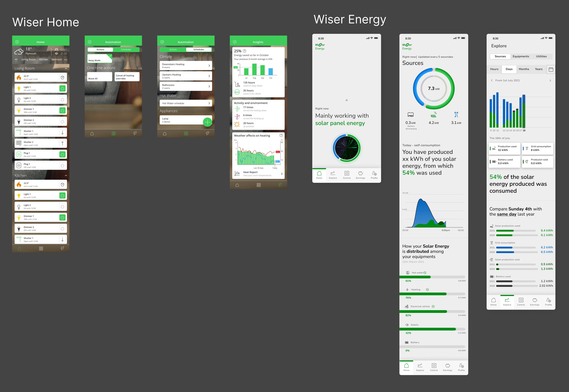The height and width of the screenshot is (392, 569).
Task: Tap the Living Room thermostat timer icon
Action: [62, 77]
